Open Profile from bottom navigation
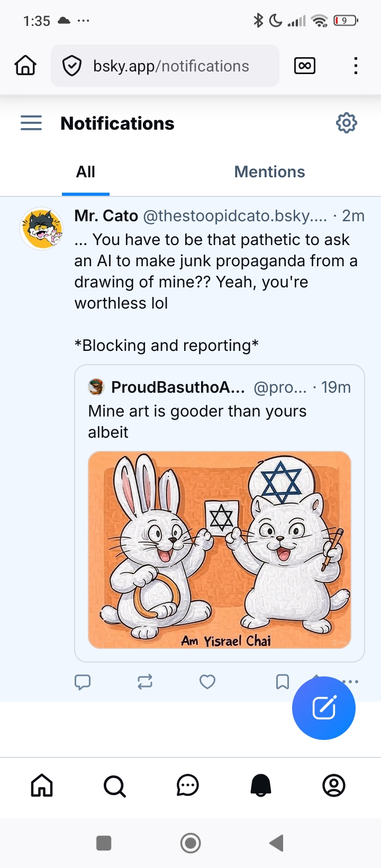Screen dimensions: 381x868 click(x=334, y=785)
